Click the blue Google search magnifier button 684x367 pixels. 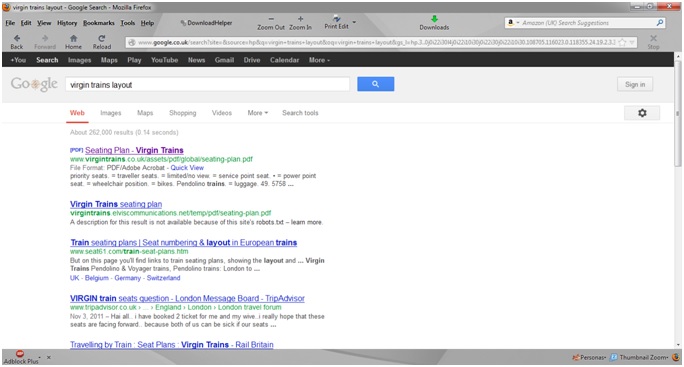pyautogui.click(x=375, y=84)
